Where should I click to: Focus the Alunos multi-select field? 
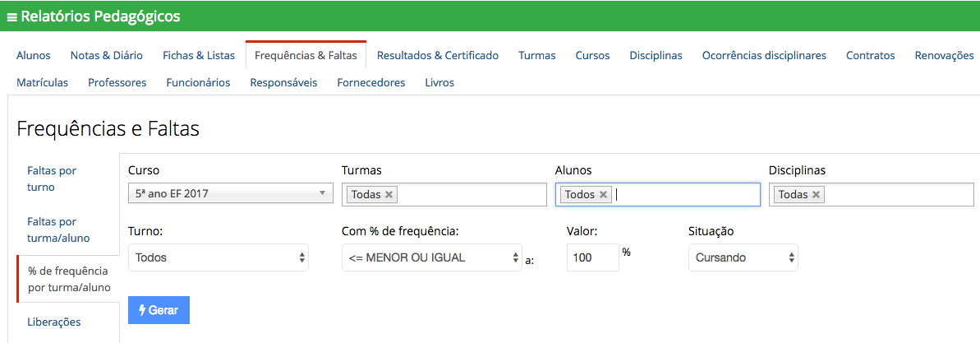point(657,195)
